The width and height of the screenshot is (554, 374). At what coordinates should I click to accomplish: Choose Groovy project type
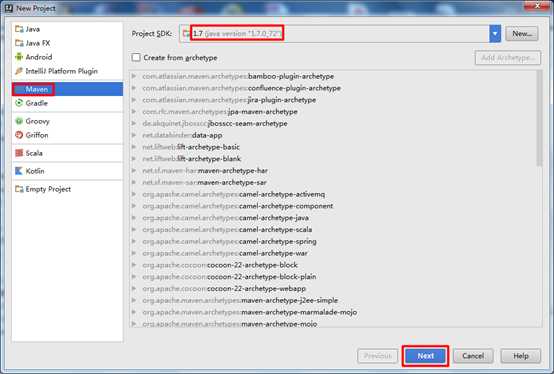coord(67,121)
